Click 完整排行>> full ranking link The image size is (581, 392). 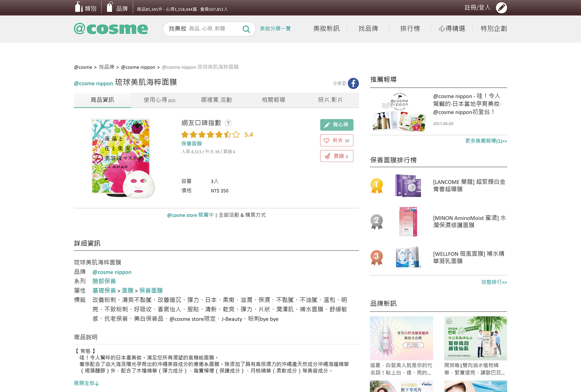[494, 282]
